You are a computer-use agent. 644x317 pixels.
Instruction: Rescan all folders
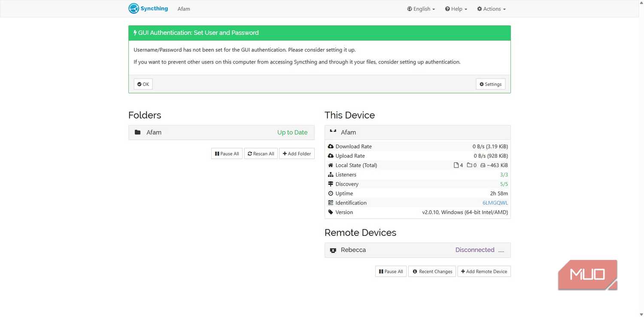(x=261, y=154)
